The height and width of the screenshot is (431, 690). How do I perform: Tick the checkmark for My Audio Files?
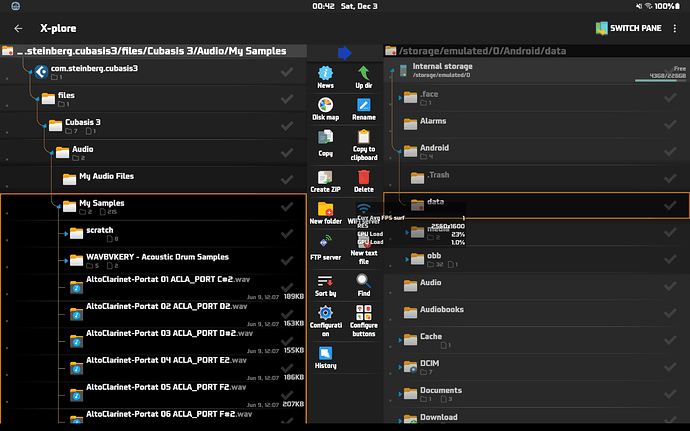coord(287,177)
